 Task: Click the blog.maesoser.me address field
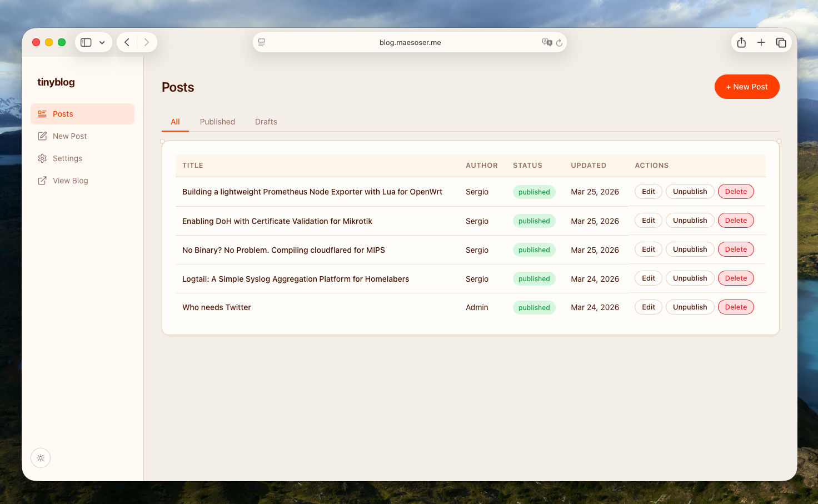(x=410, y=42)
